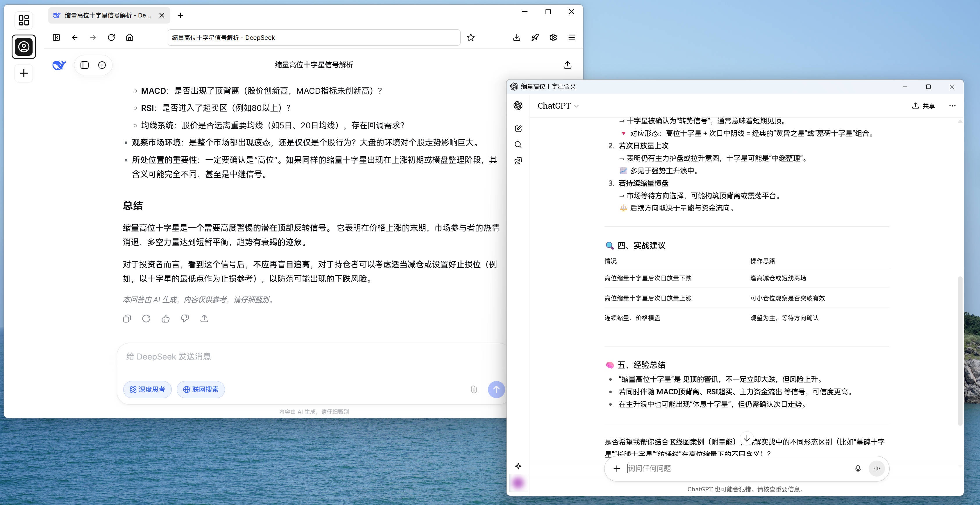Regenerate the DeepSeek answer
Image resolution: width=980 pixels, height=505 pixels.
click(x=146, y=319)
